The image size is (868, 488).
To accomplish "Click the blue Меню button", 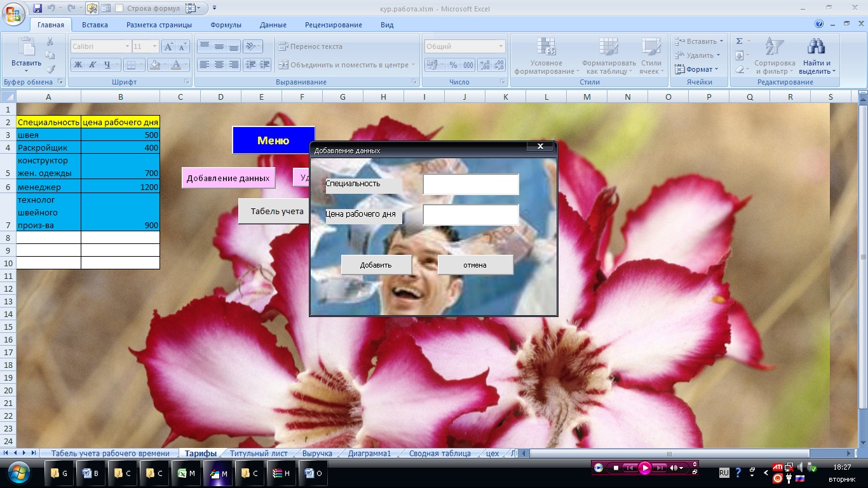I will click(273, 140).
